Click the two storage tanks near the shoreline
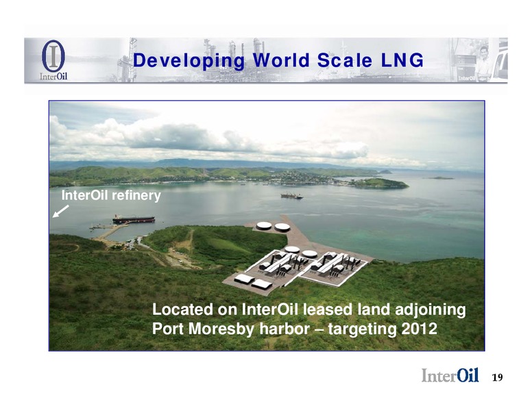The image size is (532, 411). 273,227
